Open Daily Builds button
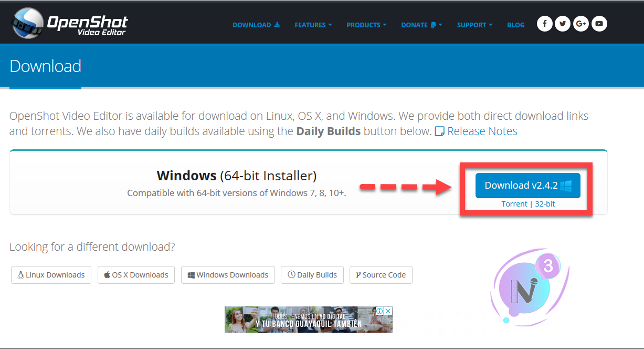Image resolution: width=644 pixels, height=349 pixels. click(312, 275)
